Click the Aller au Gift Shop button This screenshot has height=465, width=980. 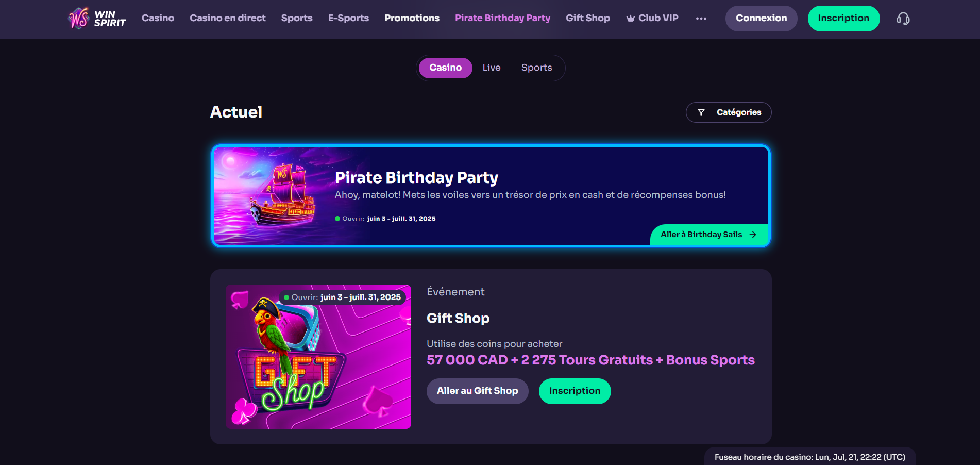pyautogui.click(x=477, y=391)
